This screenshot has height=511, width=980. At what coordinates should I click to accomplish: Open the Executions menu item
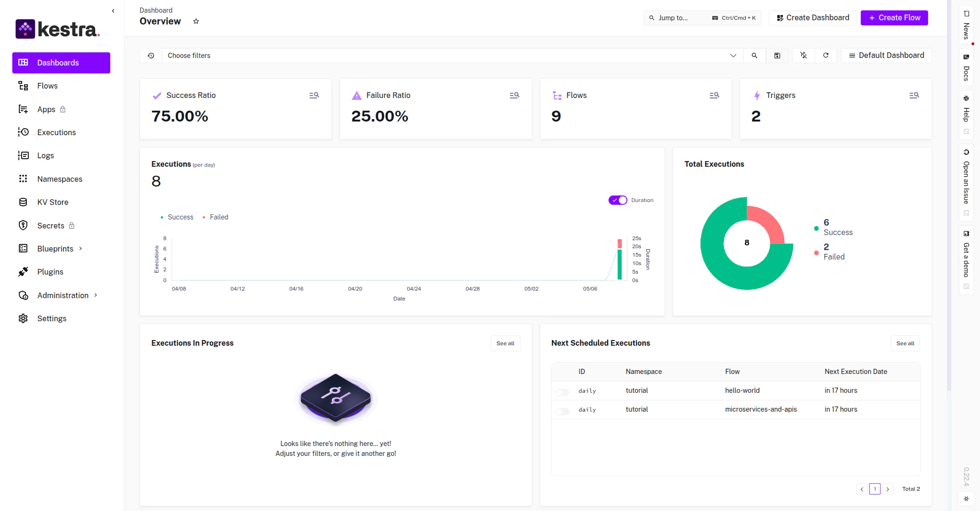(56, 132)
